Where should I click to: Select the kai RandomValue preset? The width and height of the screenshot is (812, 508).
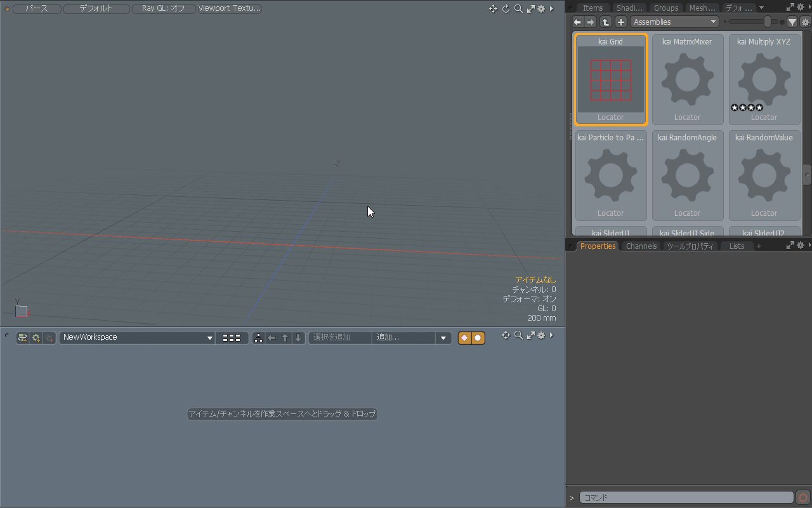[764, 175]
